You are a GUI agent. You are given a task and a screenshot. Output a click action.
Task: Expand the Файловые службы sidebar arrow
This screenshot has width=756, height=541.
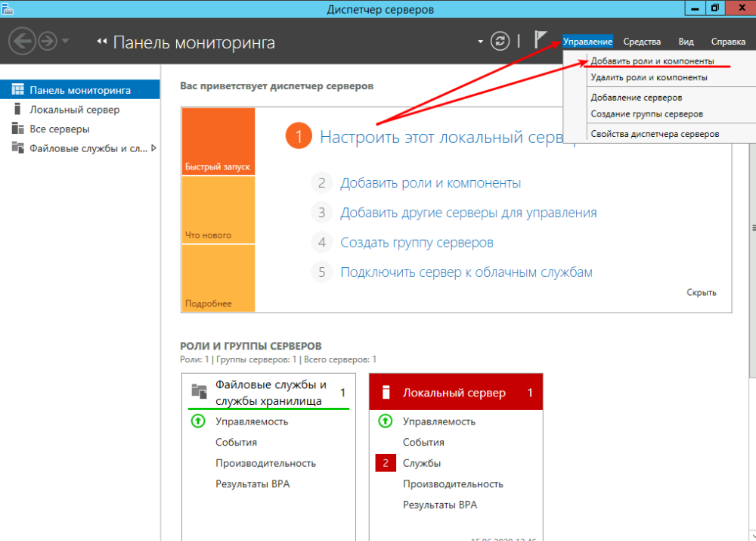tap(153, 148)
